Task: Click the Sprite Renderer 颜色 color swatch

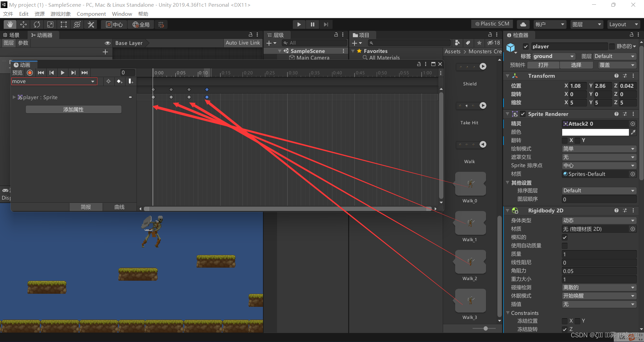Action: 595,132
